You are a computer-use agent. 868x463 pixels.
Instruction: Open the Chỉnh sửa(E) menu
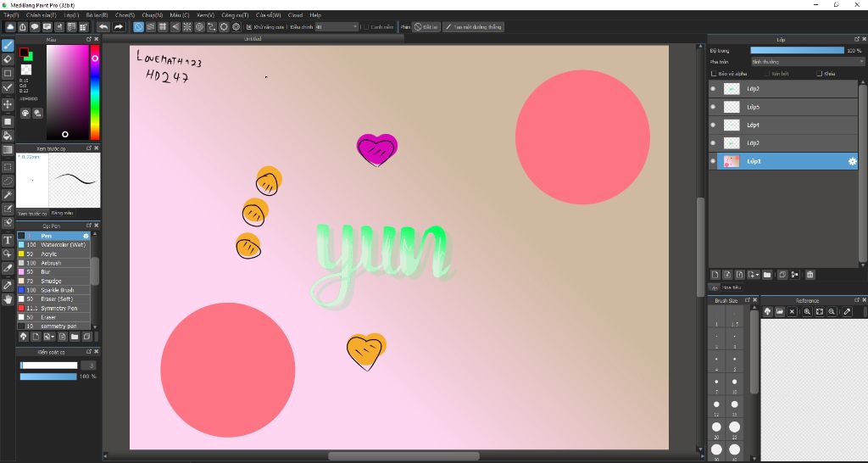pos(41,15)
